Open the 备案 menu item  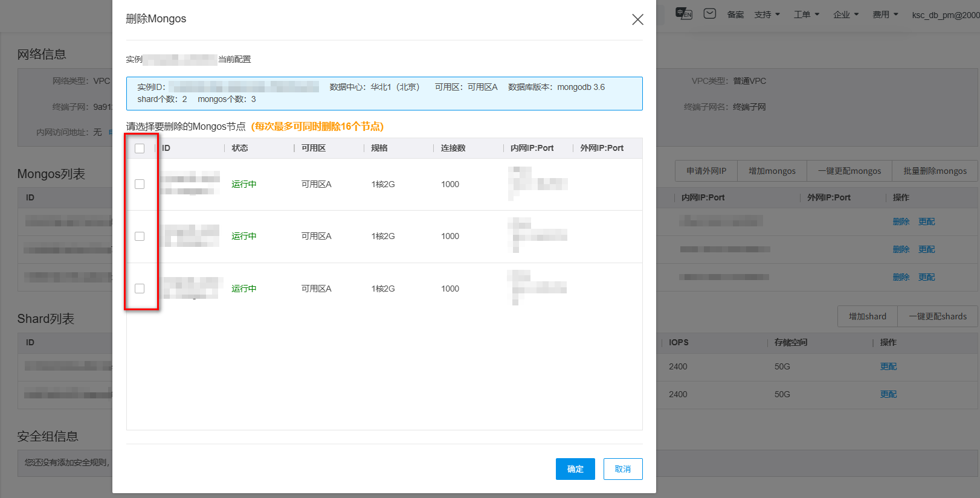(x=735, y=14)
